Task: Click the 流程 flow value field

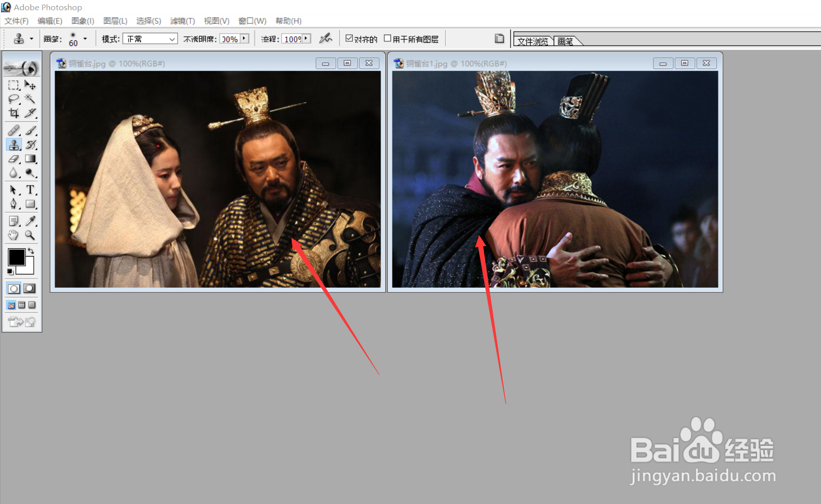Action: [292, 39]
